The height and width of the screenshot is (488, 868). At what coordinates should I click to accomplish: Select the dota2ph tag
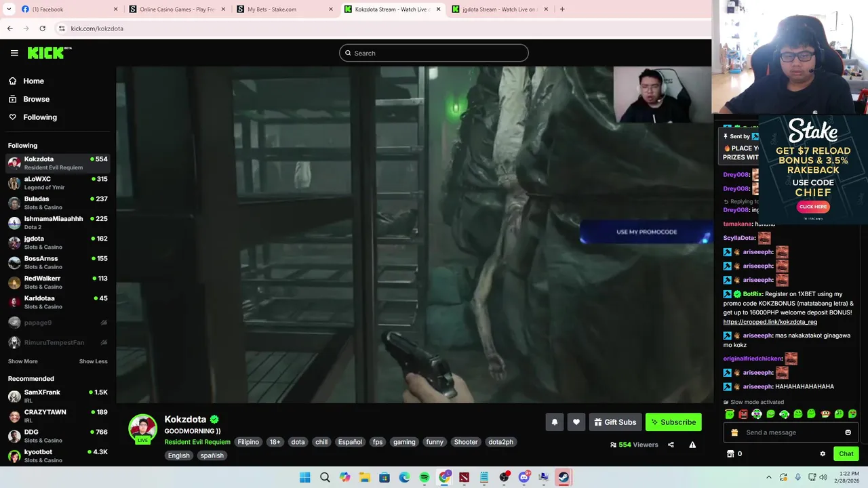pos(500,442)
